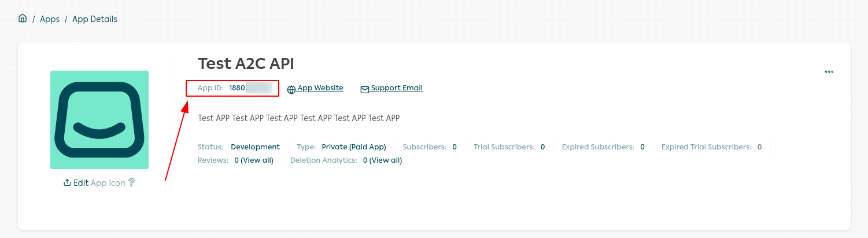Click the upload icon beside Edit App Icon
The image size is (868, 238).
click(67, 182)
